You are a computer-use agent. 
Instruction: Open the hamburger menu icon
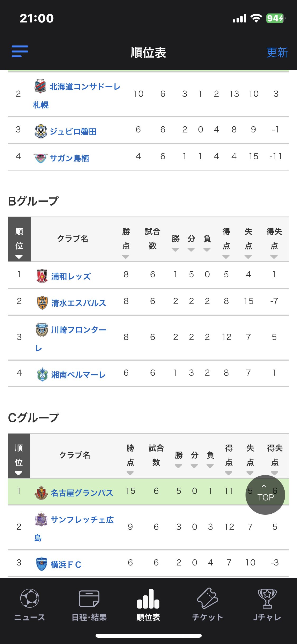[x=20, y=51]
